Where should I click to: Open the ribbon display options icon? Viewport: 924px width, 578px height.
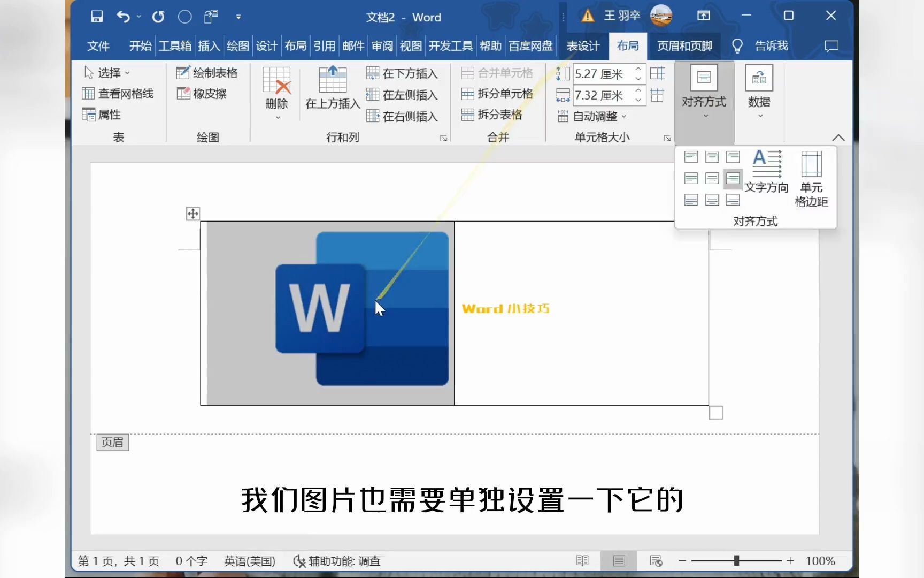(x=704, y=16)
